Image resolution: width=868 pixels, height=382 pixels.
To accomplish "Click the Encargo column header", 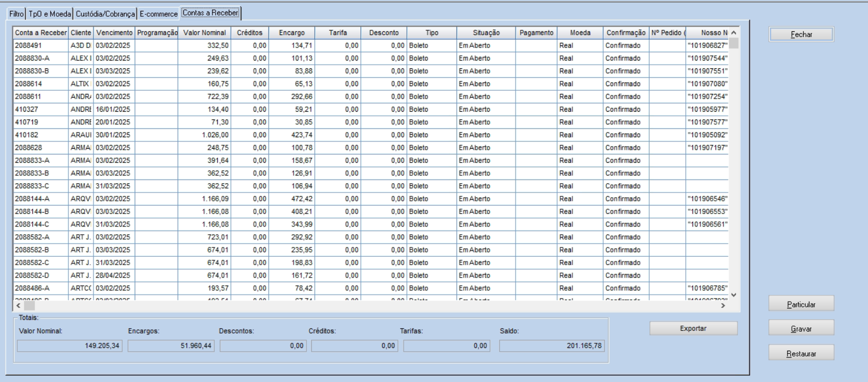I will click(x=291, y=33).
